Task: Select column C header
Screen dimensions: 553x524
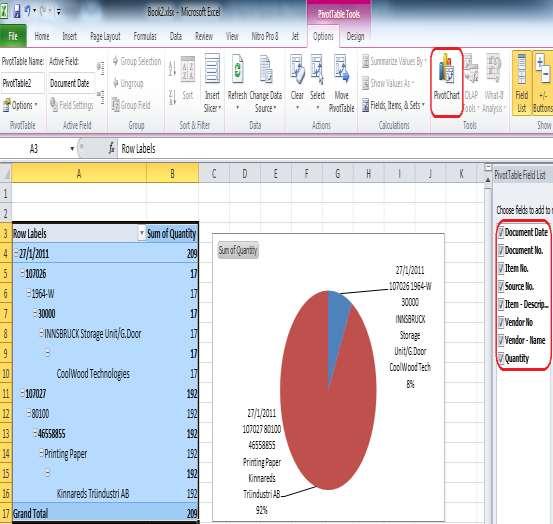Action: click(x=214, y=173)
